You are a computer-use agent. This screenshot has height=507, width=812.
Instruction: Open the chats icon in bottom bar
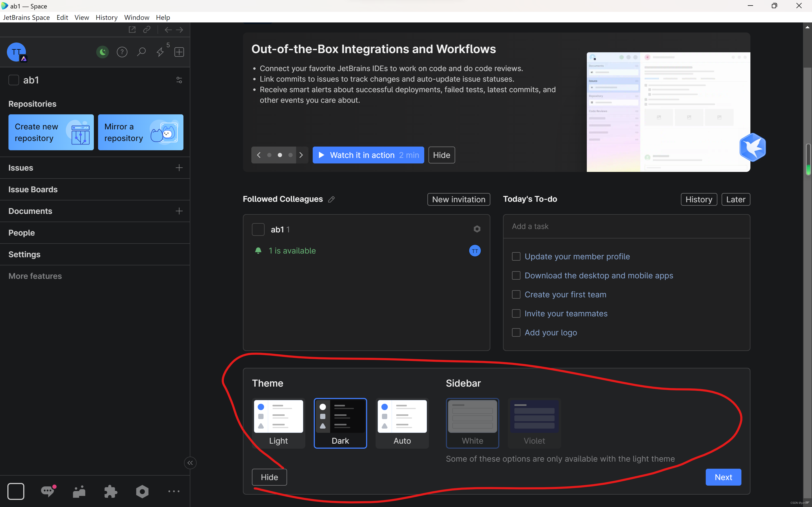click(x=48, y=492)
